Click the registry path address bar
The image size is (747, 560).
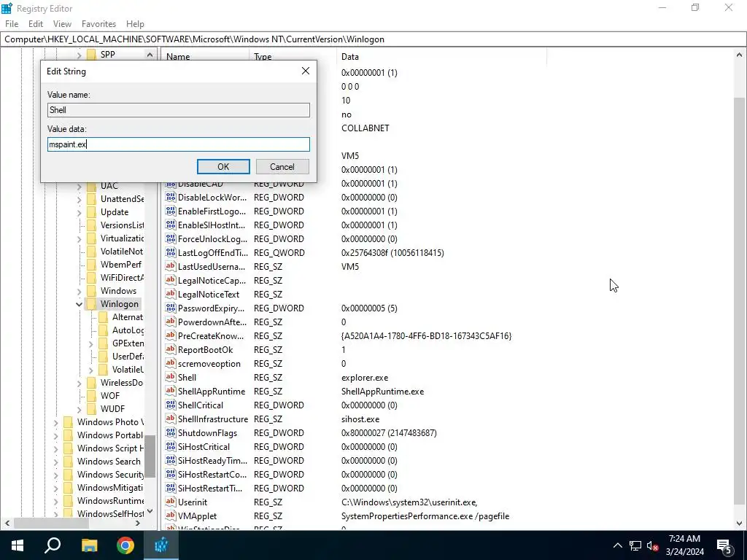pos(373,39)
